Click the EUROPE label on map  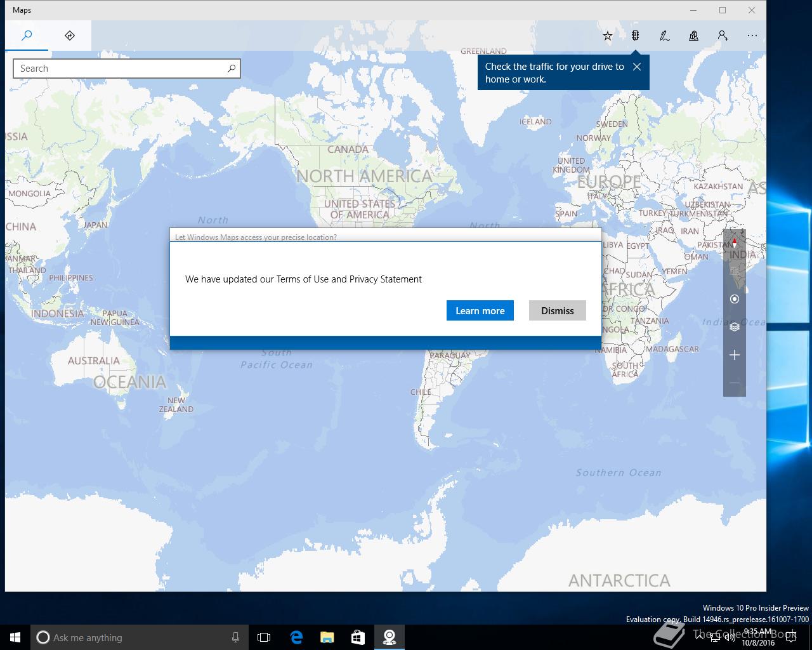(609, 182)
